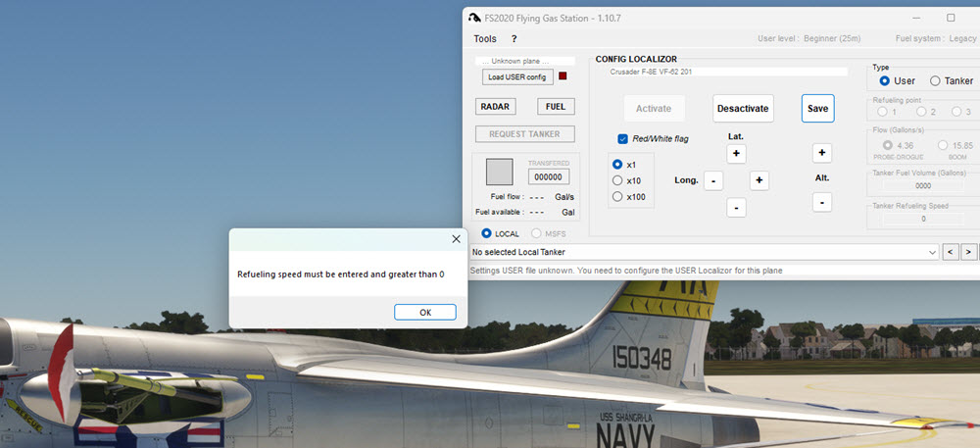Open the RADAR panel
The height and width of the screenshot is (448, 980).
point(495,107)
